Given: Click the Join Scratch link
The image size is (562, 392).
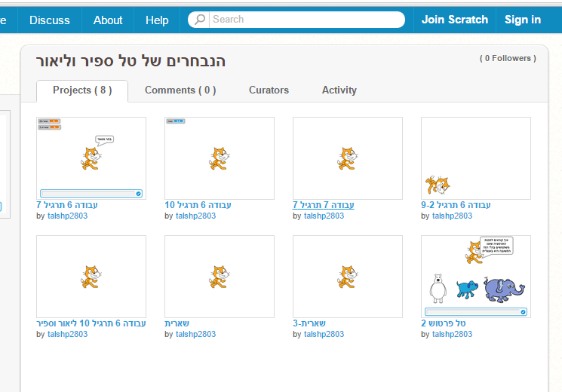Looking at the screenshot, I should pos(455,20).
